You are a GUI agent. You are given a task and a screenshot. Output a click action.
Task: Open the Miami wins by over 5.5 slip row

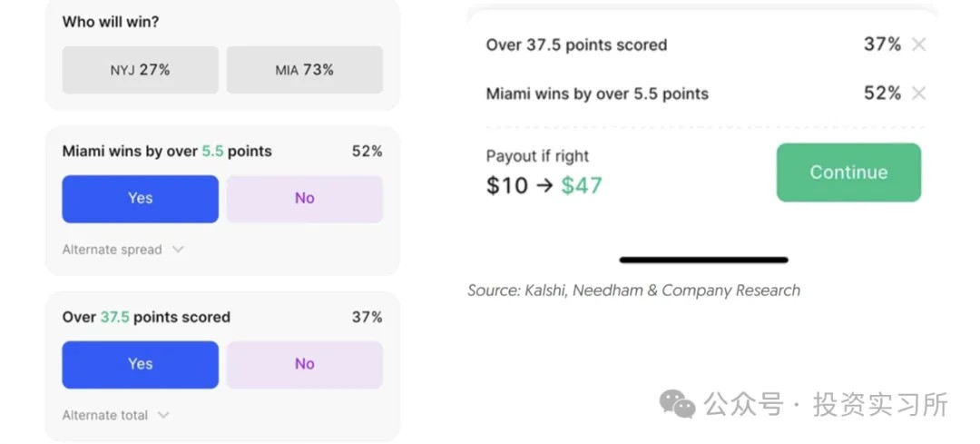pyautogui.click(x=597, y=94)
